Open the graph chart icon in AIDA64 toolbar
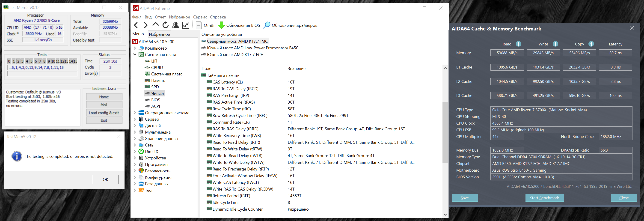The width and height of the screenshot is (644, 221). 186,25
